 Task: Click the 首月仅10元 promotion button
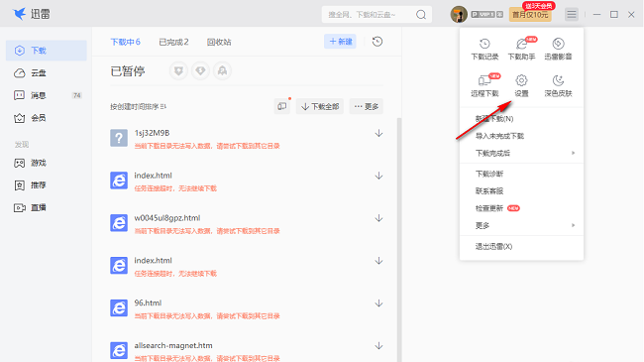click(x=530, y=15)
